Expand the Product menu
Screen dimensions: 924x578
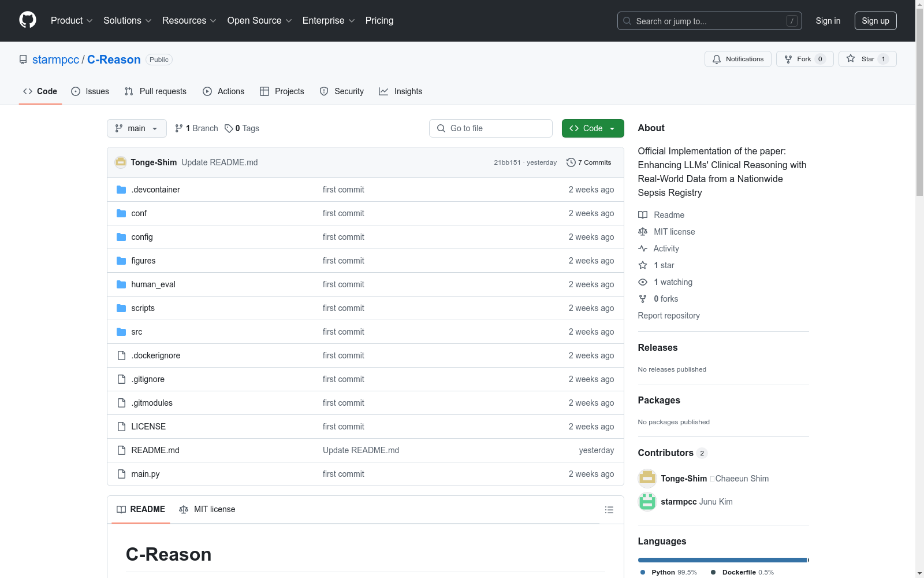(72, 20)
